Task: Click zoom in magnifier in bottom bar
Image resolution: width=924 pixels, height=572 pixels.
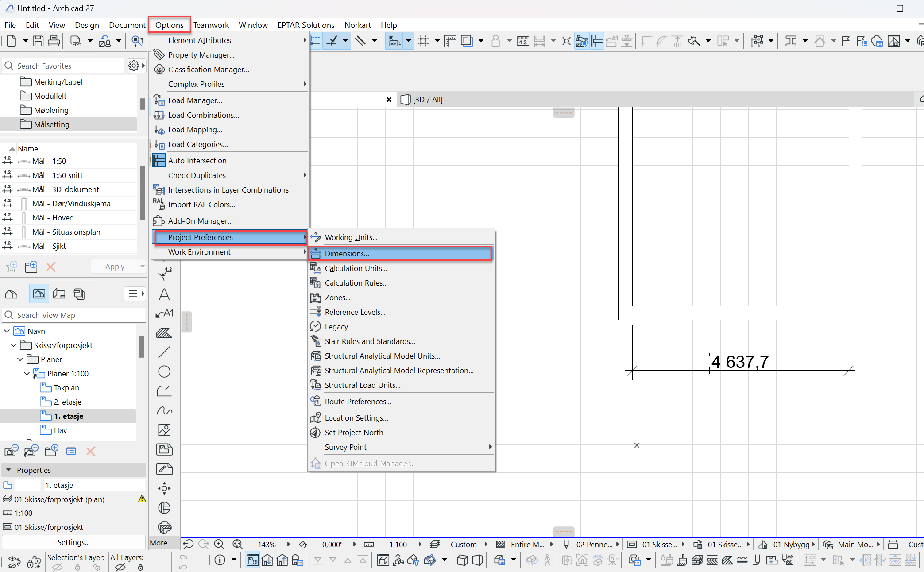Action: [x=219, y=544]
